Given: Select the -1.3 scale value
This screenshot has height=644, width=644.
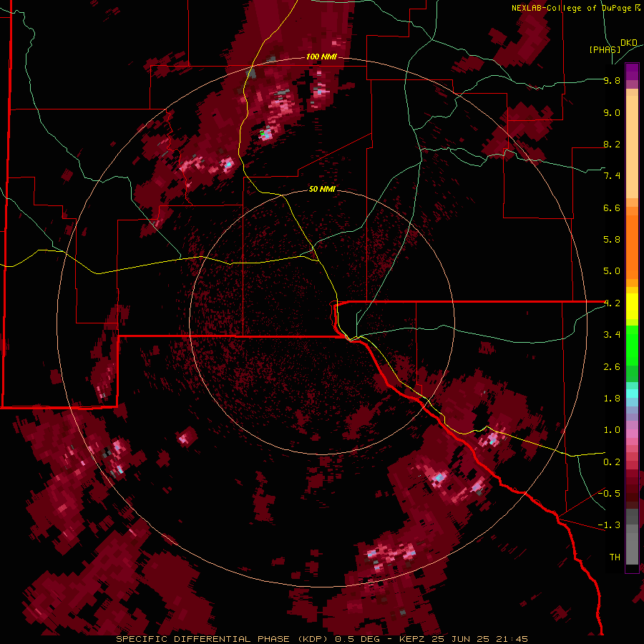Looking at the screenshot, I should coord(609,525).
